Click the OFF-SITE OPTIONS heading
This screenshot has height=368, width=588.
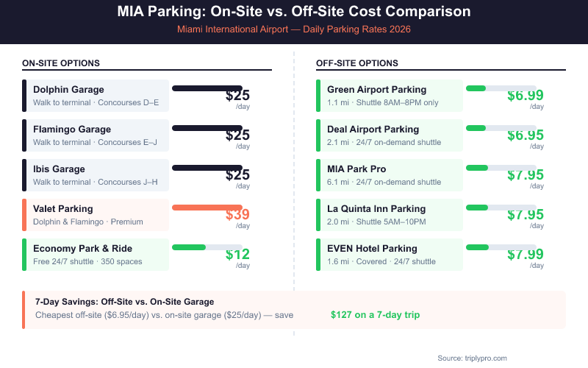357,63
